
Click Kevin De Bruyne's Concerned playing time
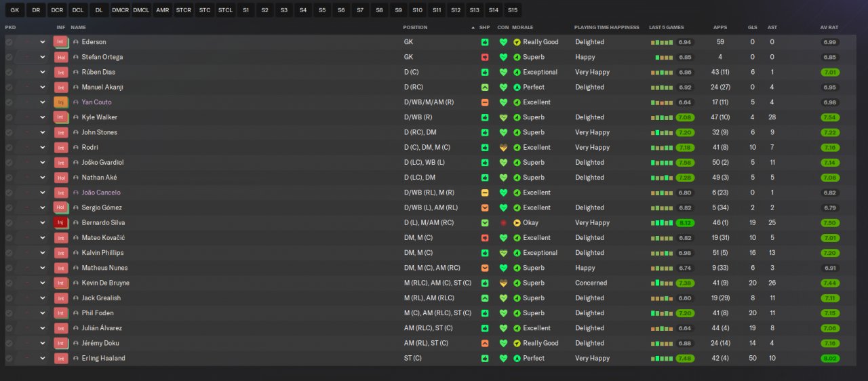(x=591, y=283)
